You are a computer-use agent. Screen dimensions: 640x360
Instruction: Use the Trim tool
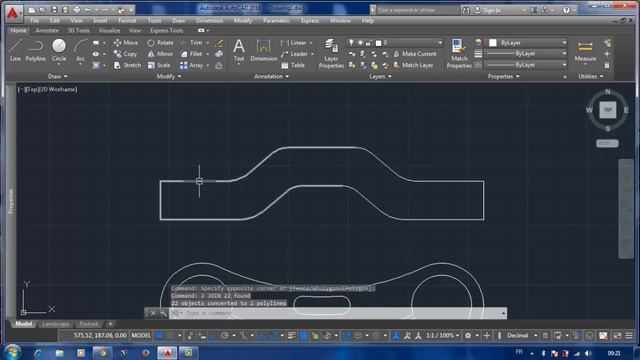(191, 42)
